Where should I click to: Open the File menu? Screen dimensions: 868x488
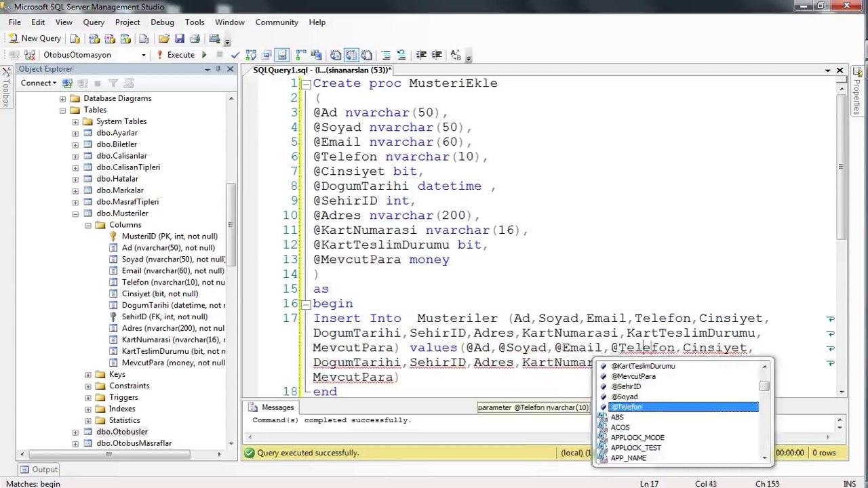pos(14,22)
